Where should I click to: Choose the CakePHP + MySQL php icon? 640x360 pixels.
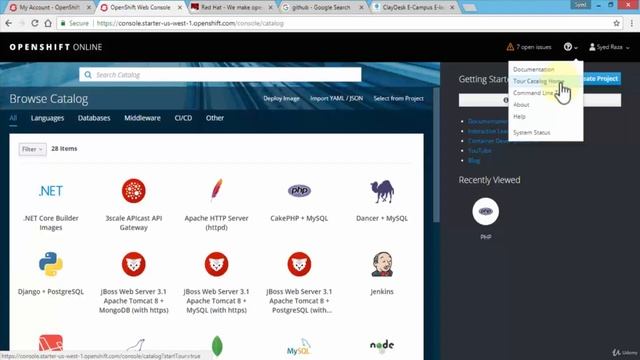299,191
